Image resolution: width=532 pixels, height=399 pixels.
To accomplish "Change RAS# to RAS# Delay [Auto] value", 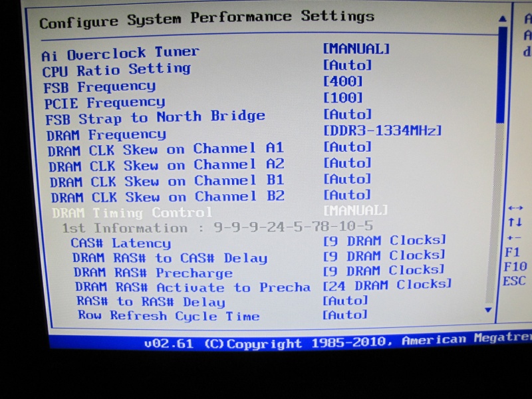I will click(x=345, y=301).
